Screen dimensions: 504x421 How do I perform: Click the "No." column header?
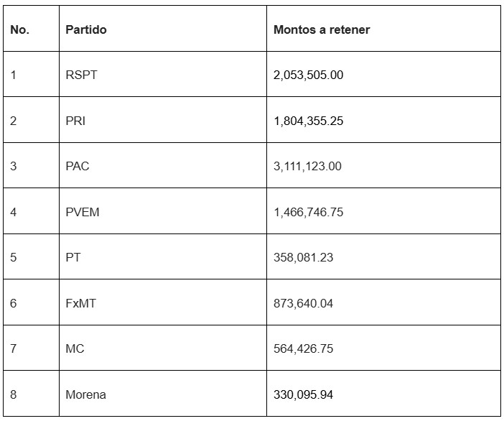[19, 30]
